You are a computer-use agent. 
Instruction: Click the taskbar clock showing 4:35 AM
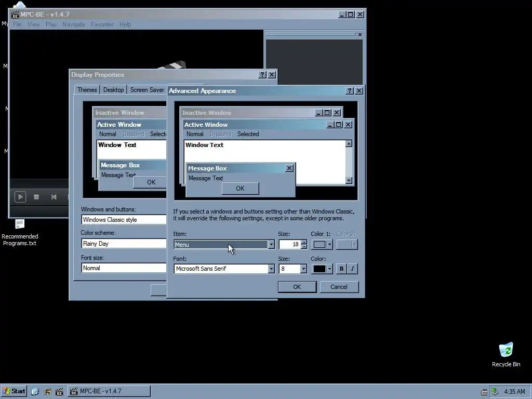[x=514, y=392]
